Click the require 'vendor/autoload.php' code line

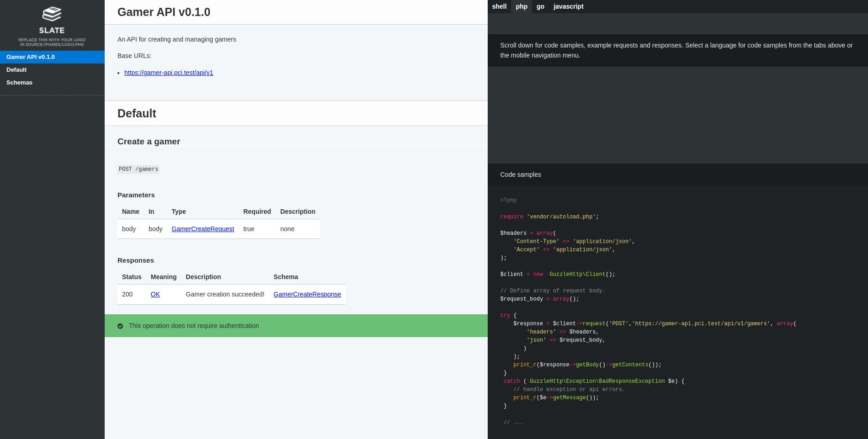point(549,217)
